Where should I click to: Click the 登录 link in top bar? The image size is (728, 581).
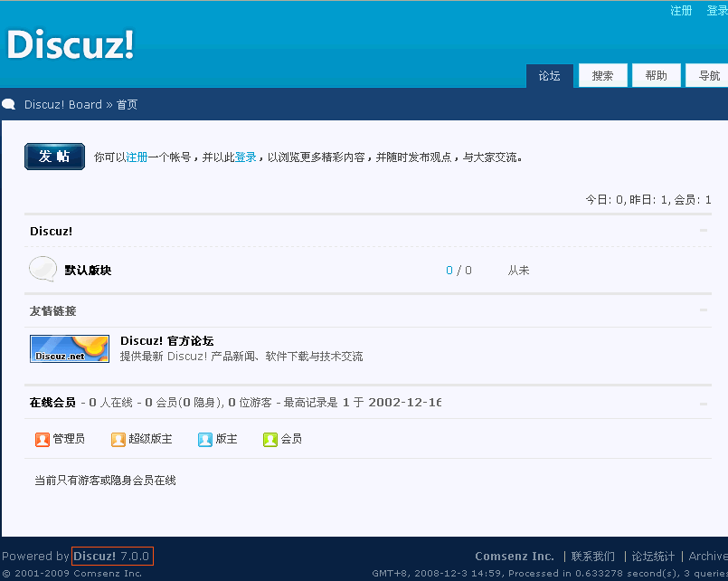coord(717,10)
